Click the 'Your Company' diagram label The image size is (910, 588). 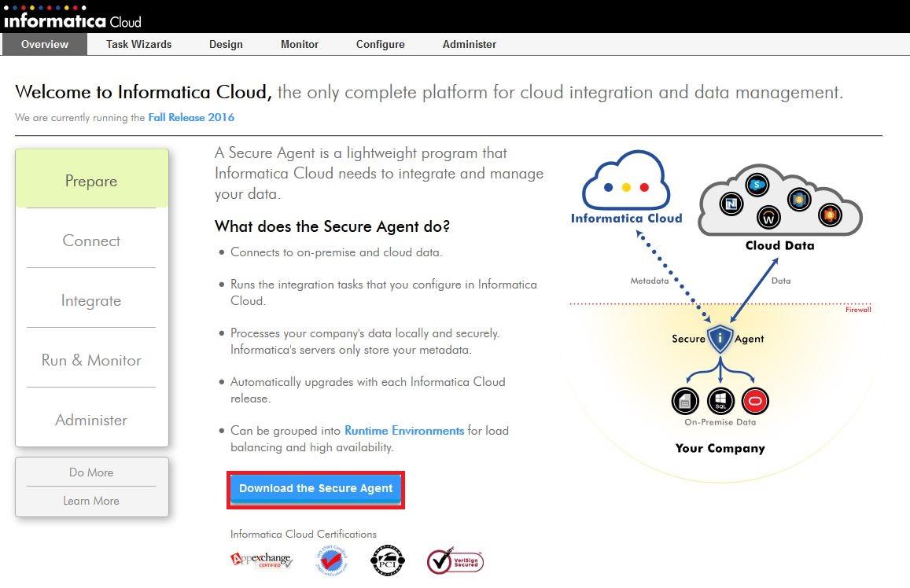(720, 448)
